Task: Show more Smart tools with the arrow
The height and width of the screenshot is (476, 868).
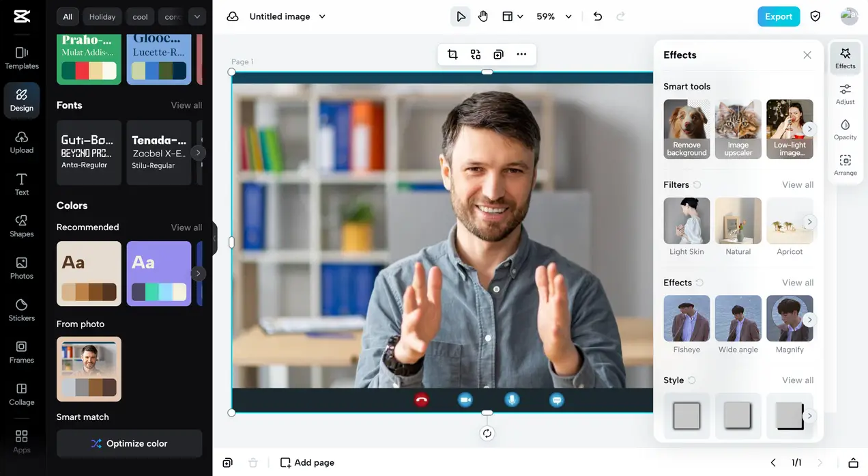Action: 809,128
